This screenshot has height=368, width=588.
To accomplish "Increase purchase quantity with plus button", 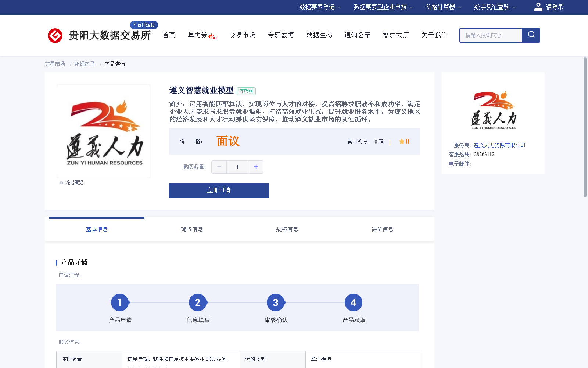I will pyautogui.click(x=256, y=167).
